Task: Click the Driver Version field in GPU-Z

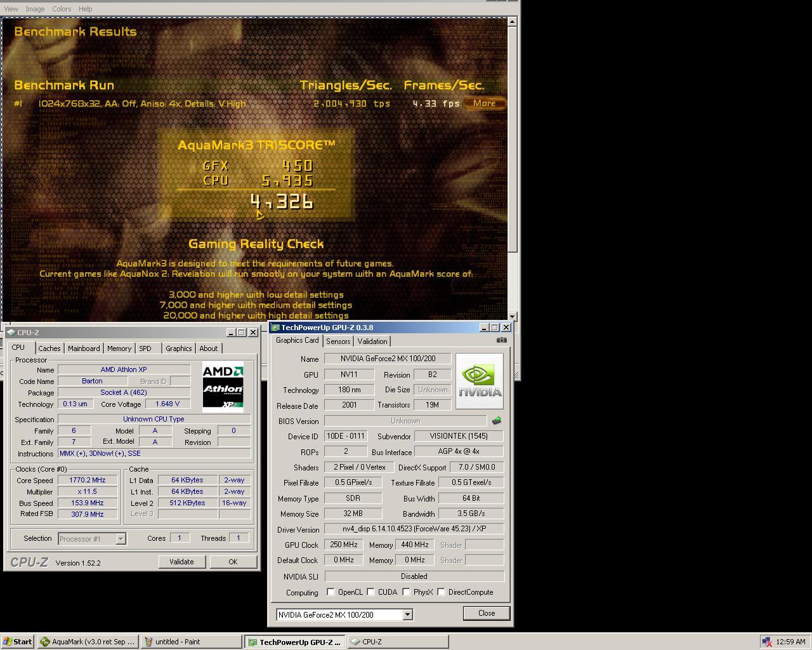Action: click(x=414, y=529)
